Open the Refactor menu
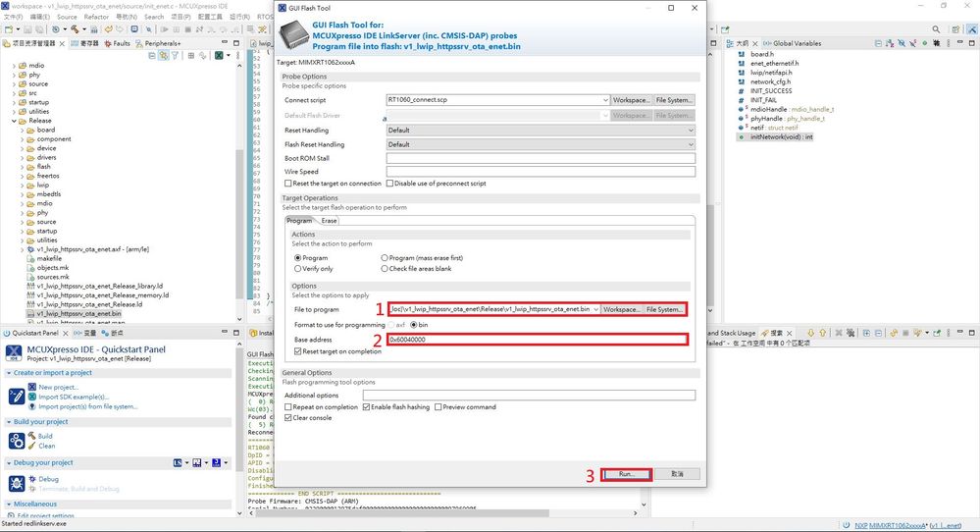 click(x=96, y=17)
